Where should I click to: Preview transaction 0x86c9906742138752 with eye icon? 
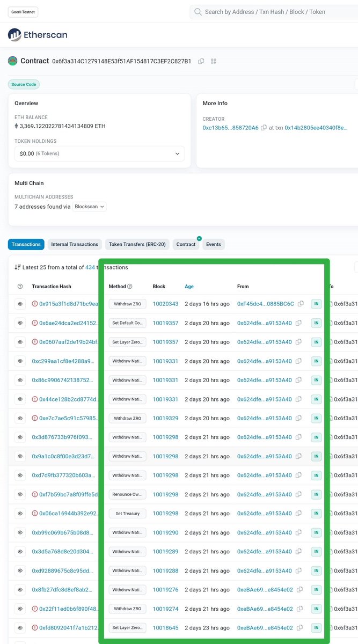click(x=20, y=380)
